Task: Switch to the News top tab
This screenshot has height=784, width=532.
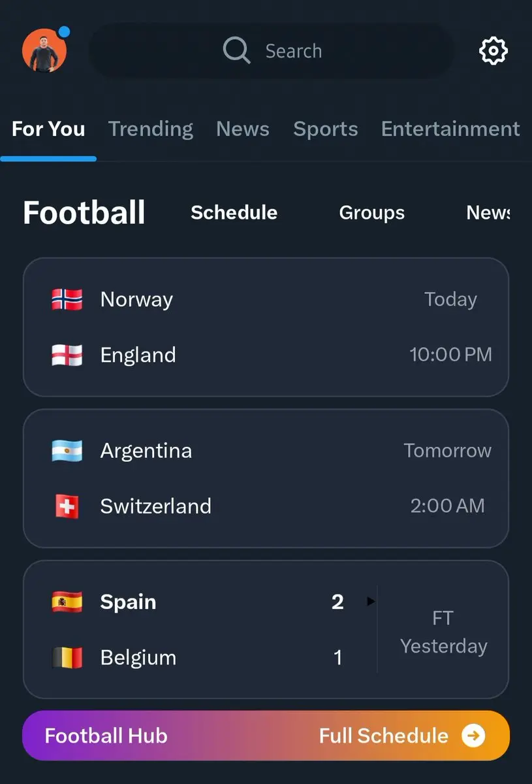Action: pos(243,129)
